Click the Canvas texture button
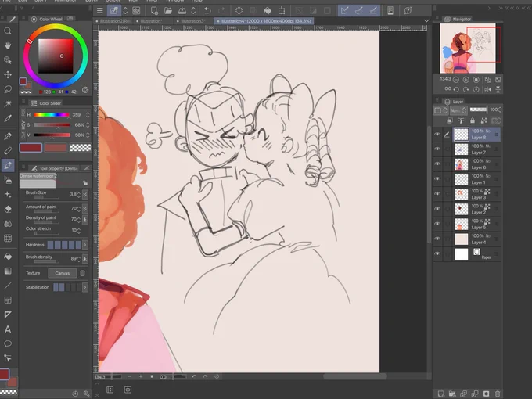This screenshot has width=532, height=399. (62, 273)
